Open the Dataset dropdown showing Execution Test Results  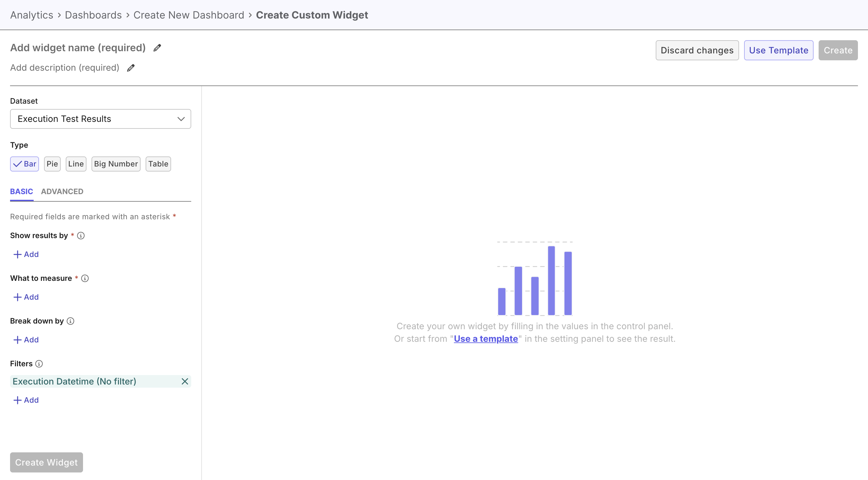coord(100,119)
